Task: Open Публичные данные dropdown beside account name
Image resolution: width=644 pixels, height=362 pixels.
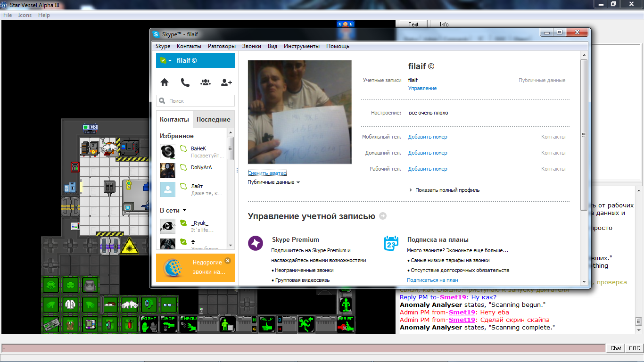Action: click(x=542, y=80)
